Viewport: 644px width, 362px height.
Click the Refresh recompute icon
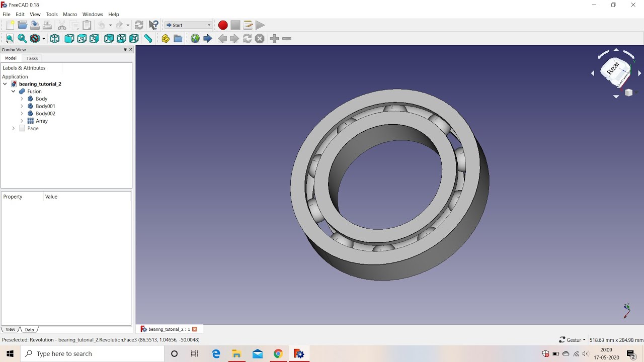point(139,25)
